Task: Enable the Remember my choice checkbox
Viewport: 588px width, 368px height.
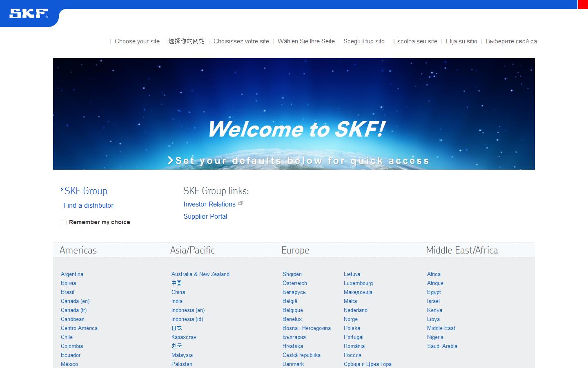Action: pos(64,222)
